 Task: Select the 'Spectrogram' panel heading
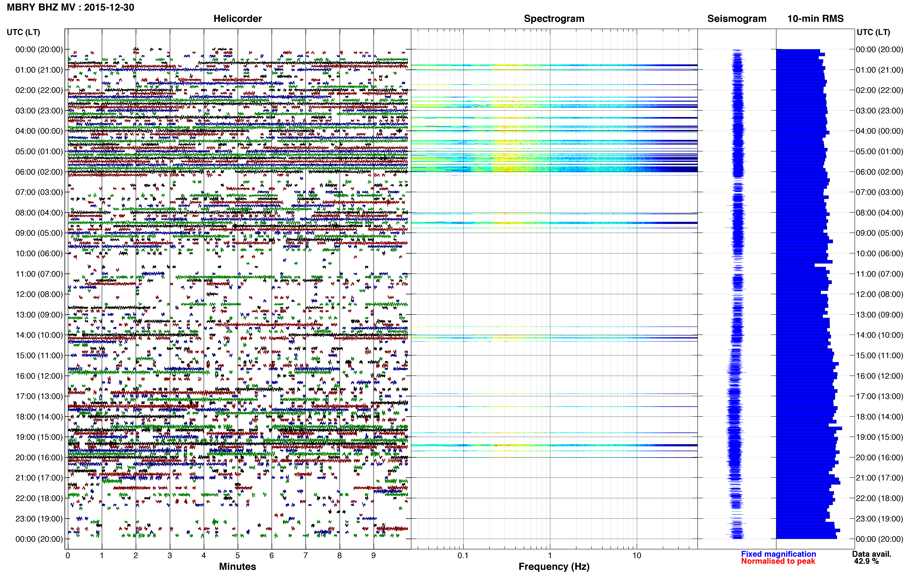tap(554, 18)
